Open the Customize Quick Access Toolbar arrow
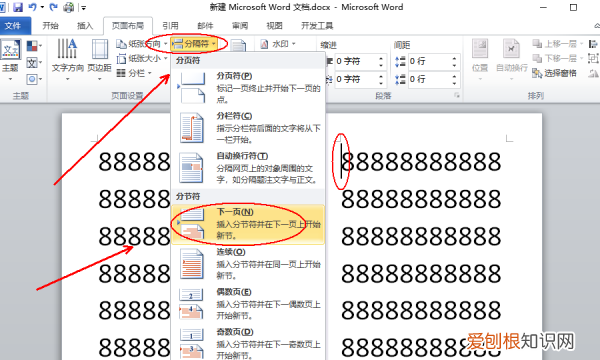This screenshot has width=600, height=360. pos(83,7)
